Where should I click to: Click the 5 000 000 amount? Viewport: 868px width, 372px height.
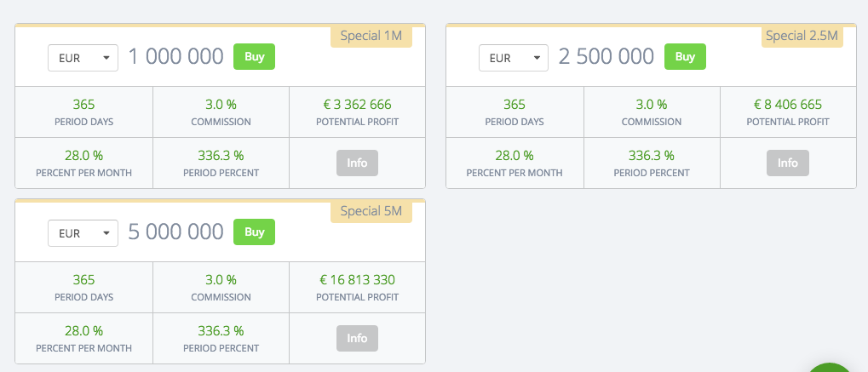click(x=176, y=232)
